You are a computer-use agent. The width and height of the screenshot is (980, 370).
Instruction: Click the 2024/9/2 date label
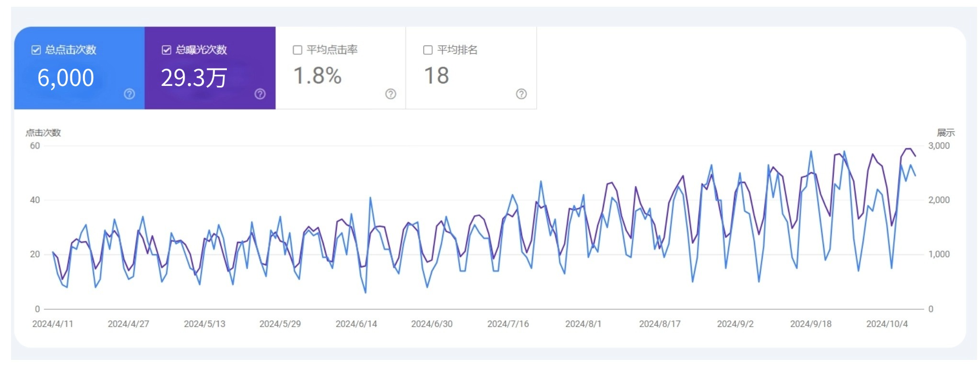[x=735, y=324]
